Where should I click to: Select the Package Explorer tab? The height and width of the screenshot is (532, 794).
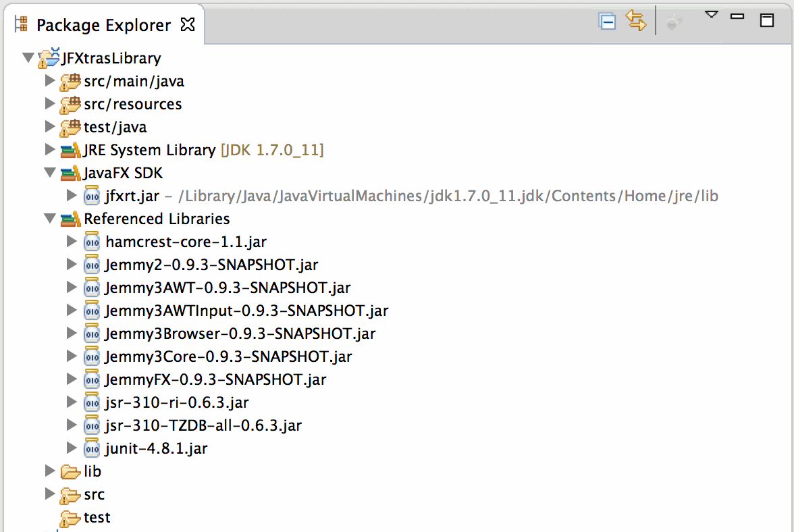point(103,25)
